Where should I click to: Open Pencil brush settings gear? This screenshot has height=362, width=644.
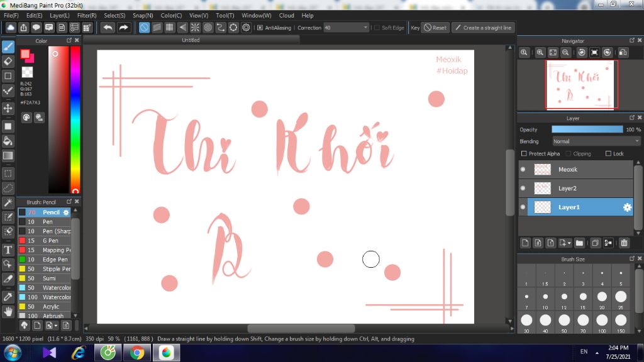coord(65,212)
